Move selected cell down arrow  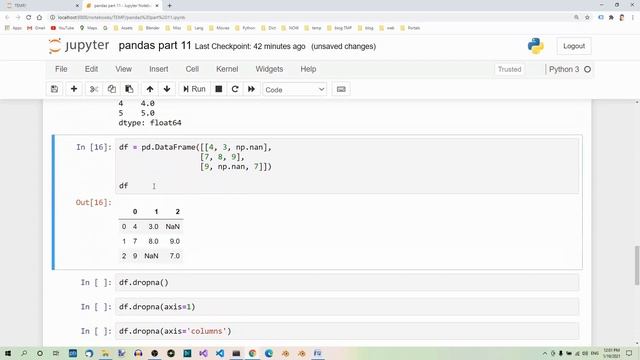pyautogui.click(x=167, y=89)
